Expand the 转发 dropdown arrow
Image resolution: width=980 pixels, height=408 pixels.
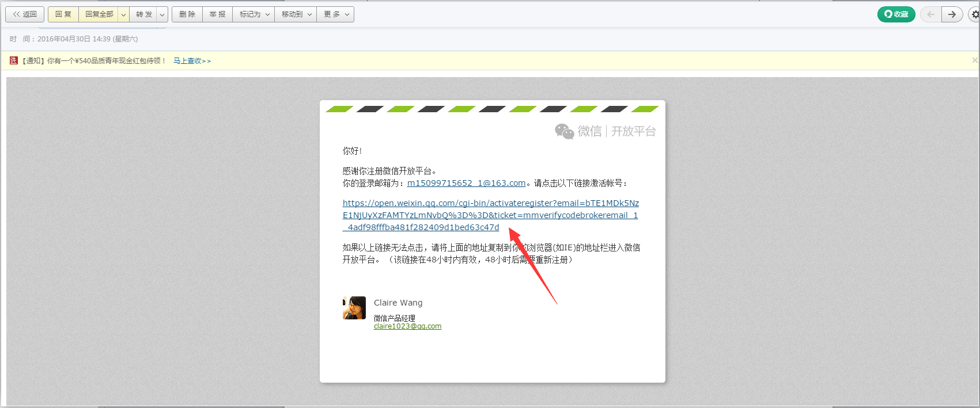[162, 14]
